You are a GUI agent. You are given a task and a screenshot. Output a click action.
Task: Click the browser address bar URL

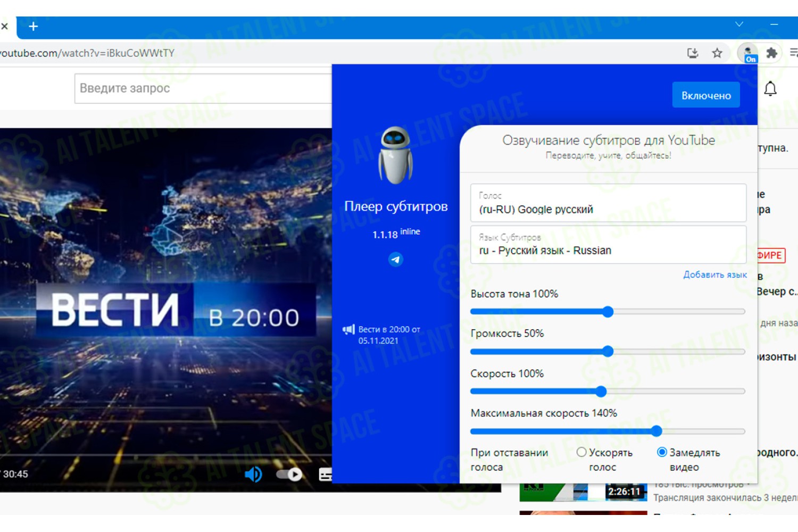[x=87, y=53]
